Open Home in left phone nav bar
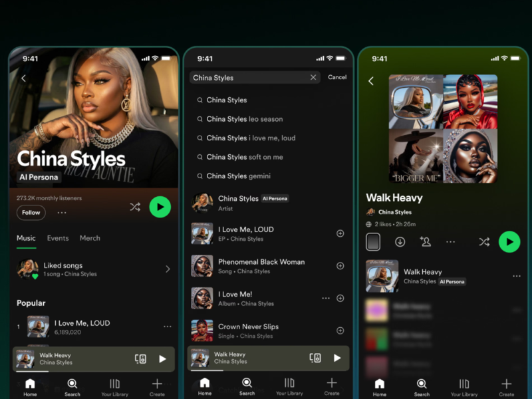The height and width of the screenshot is (399, 532). [30, 388]
